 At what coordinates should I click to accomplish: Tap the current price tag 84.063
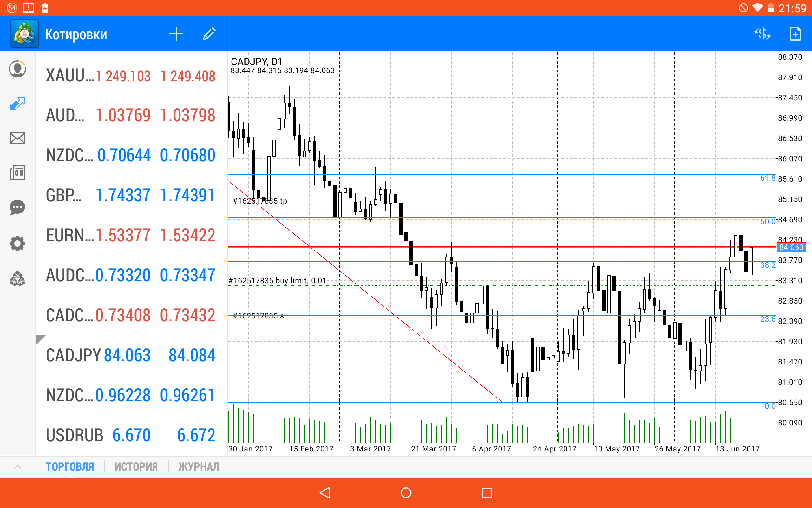coord(791,247)
